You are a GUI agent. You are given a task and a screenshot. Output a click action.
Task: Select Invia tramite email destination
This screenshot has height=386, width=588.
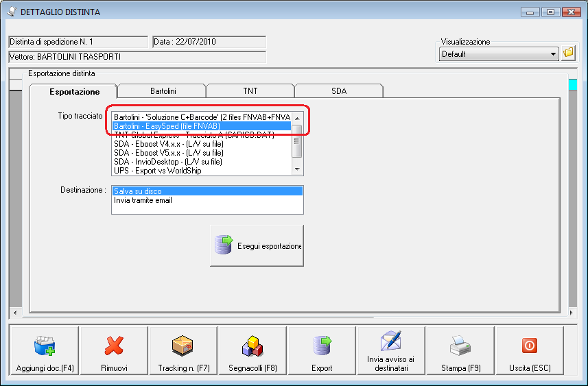(207, 200)
